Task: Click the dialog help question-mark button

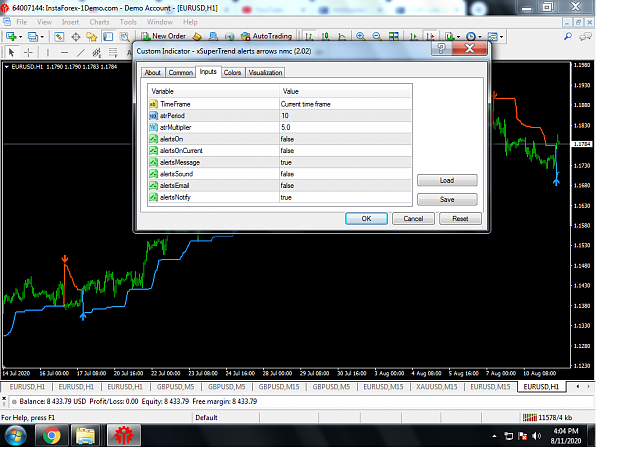Action: click(441, 49)
